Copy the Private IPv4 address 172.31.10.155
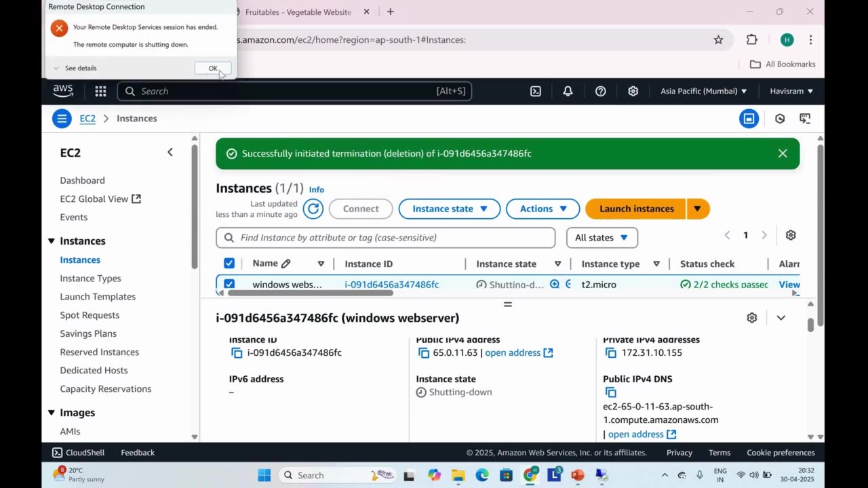Viewport: 868px width, 488px height. click(x=611, y=352)
